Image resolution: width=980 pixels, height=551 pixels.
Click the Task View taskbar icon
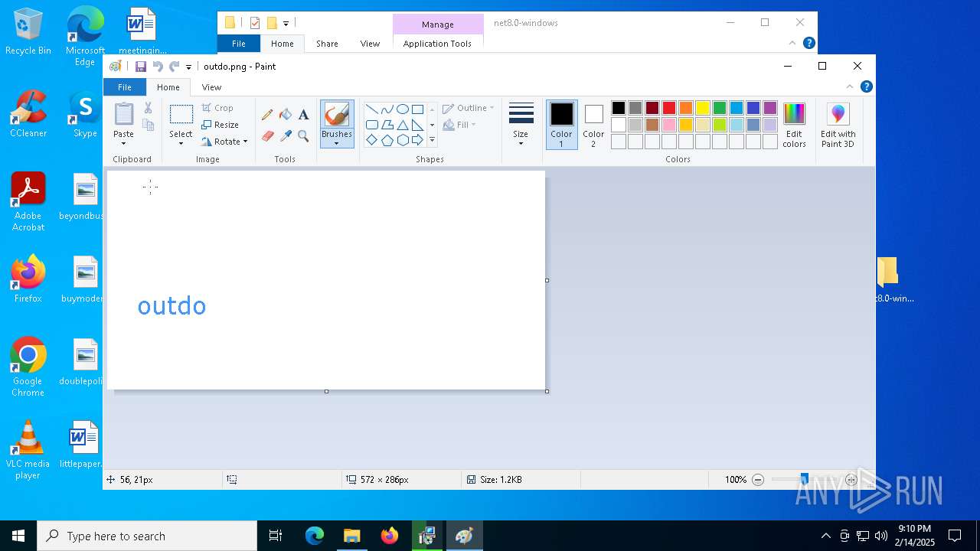point(276,536)
